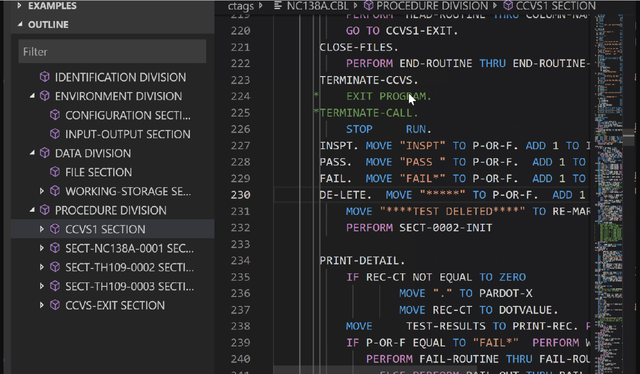Click the breadcrumb CCVS1 SECTION cube icon
This screenshot has height=374, width=640.
pos(508,6)
